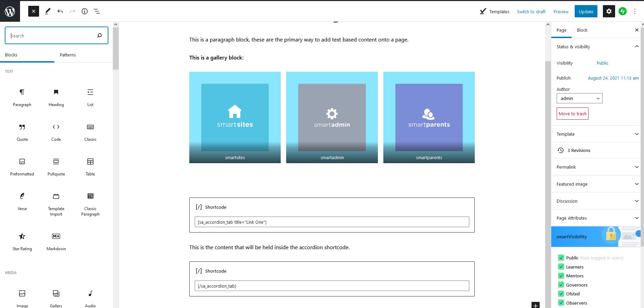Image resolution: width=644 pixels, height=308 pixels.
Task: Uncheck the Learners checkbox
Action: (x=561, y=267)
